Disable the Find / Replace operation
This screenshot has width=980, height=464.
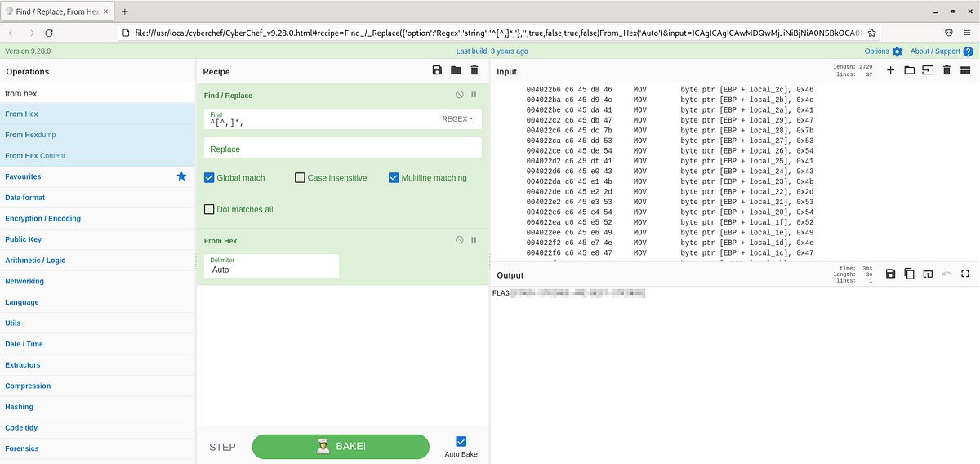coord(460,95)
